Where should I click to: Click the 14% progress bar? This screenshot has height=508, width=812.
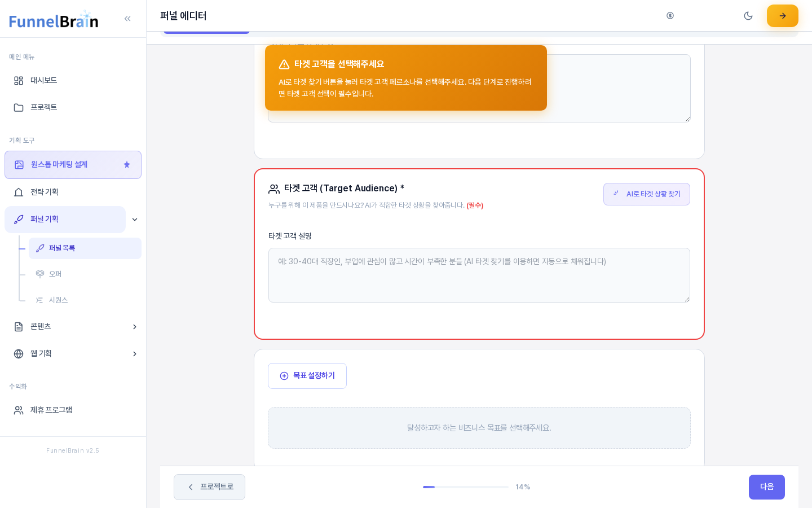(466, 487)
